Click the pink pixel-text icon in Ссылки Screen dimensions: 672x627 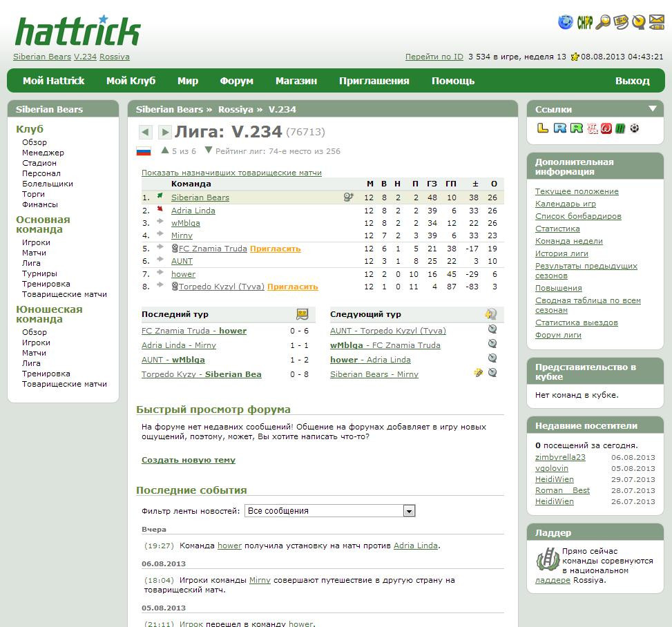(593, 128)
